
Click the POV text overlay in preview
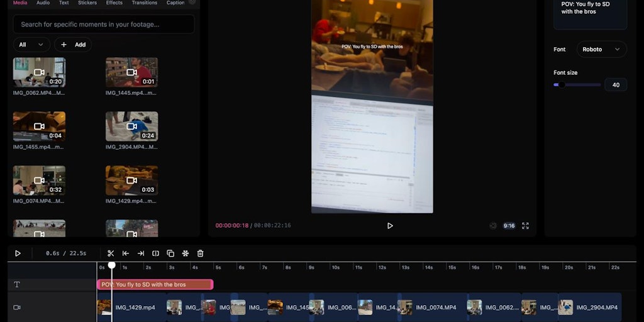[372, 47]
